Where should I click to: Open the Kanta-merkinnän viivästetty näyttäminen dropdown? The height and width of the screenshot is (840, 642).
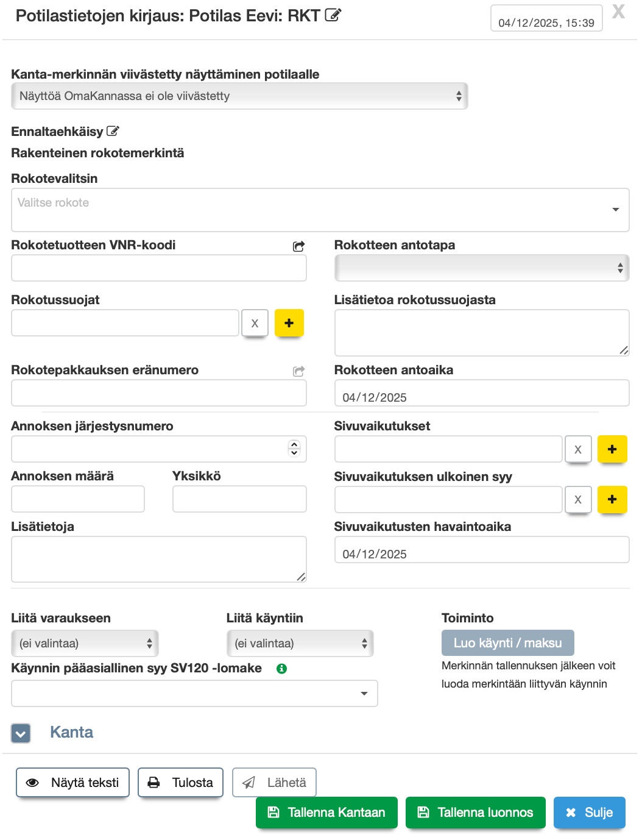pos(239,96)
